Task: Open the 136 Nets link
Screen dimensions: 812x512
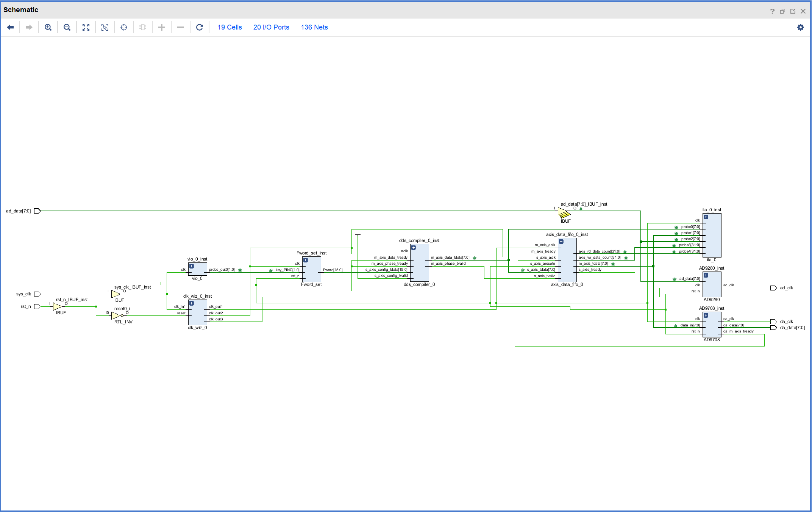Action: (x=314, y=27)
